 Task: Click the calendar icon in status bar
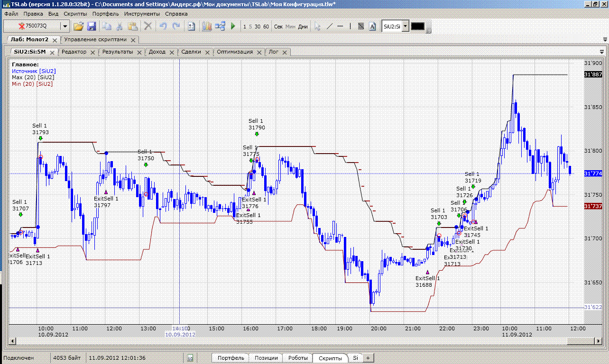click(190, 358)
